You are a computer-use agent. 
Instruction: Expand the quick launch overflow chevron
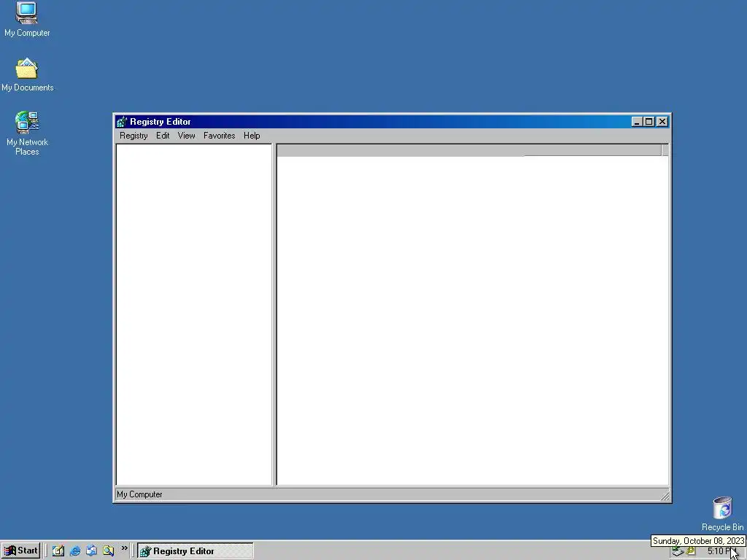[124, 548]
